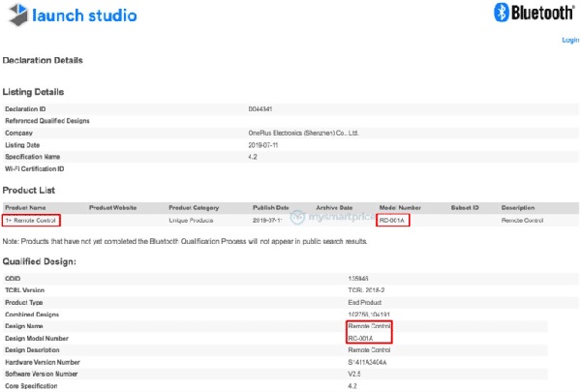Select the Declaration ID value D044341

(260, 109)
